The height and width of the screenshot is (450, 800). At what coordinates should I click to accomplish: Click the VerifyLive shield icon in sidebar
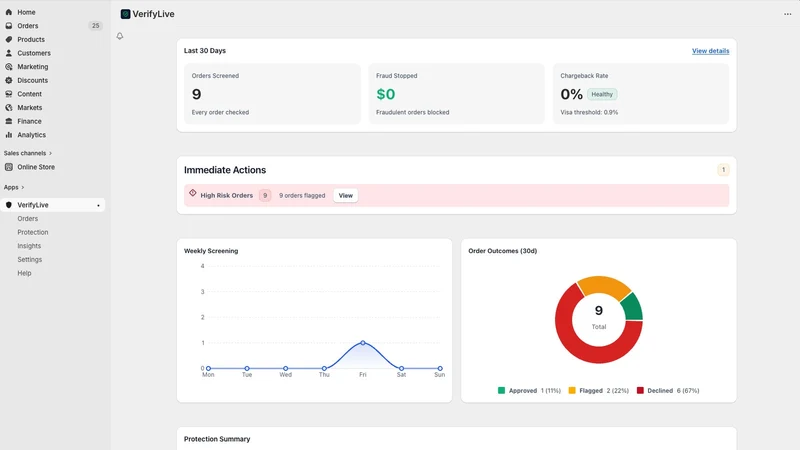pyautogui.click(x=9, y=205)
